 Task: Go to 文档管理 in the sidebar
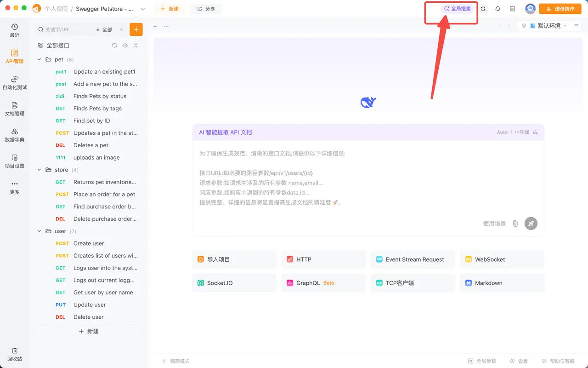[x=15, y=109]
